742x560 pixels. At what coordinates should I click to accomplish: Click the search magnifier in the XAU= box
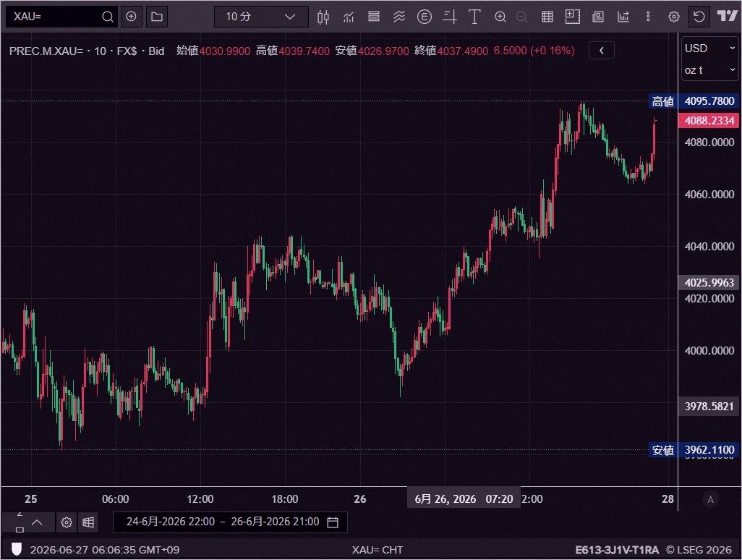(108, 17)
